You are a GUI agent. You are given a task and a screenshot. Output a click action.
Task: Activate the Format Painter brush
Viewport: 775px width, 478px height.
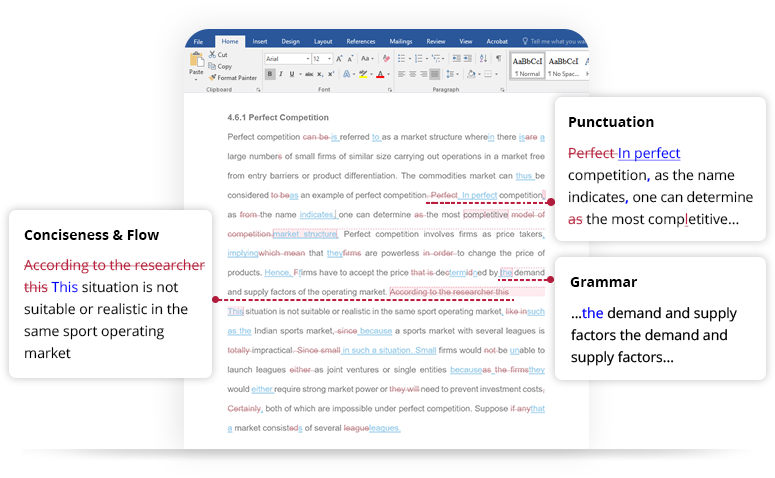tap(233, 78)
